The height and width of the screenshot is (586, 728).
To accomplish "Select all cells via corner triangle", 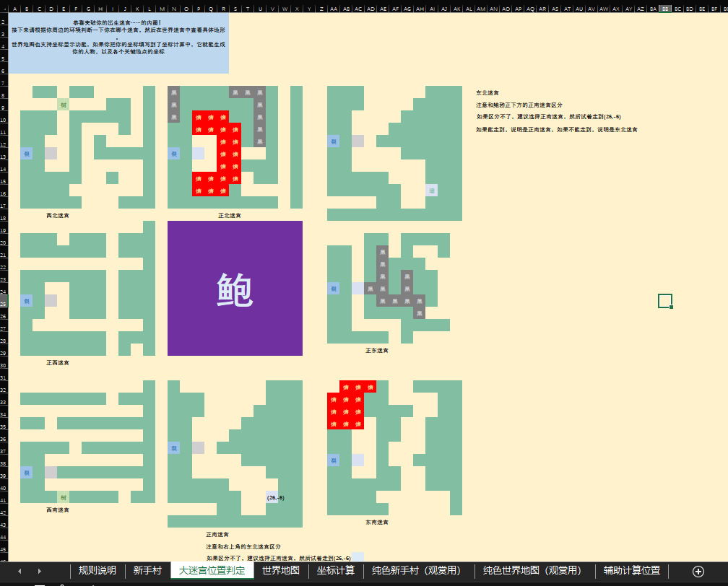I will click(4, 9).
